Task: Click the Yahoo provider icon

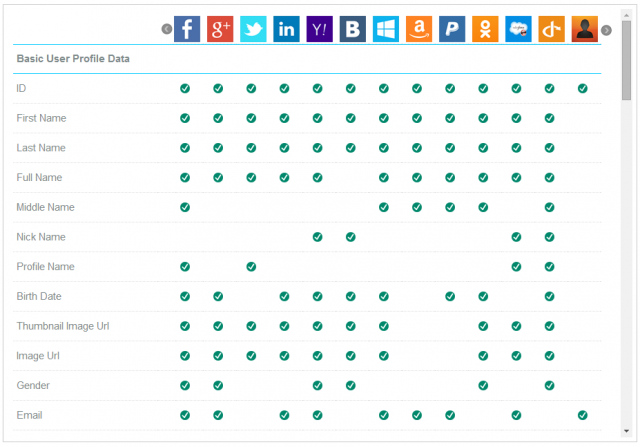Action: pos(319,29)
